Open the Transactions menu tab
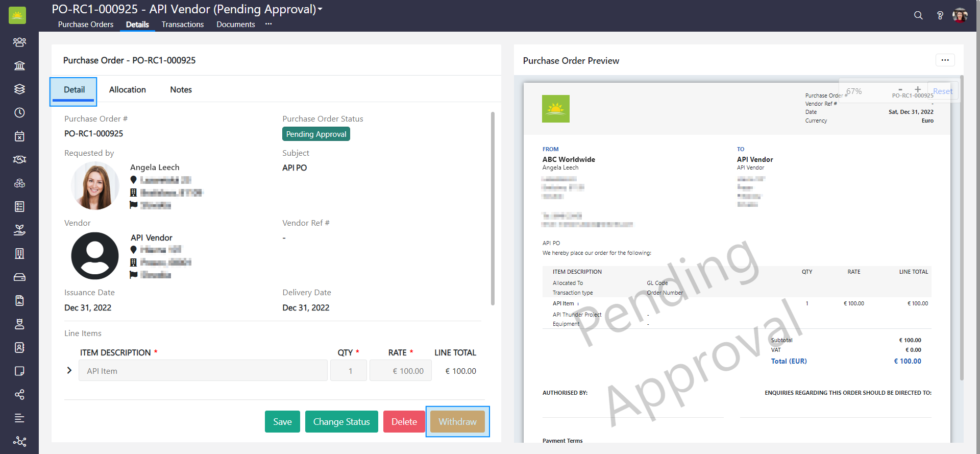This screenshot has height=454, width=980. pyautogui.click(x=183, y=25)
